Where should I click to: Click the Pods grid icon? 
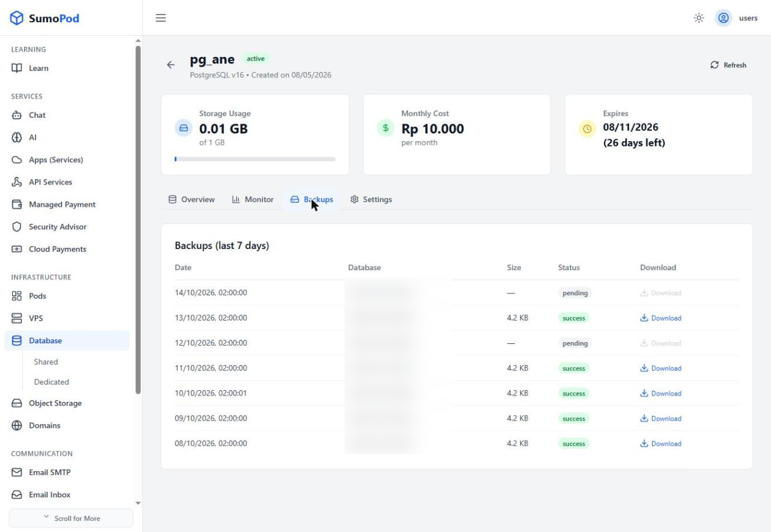click(17, 296)
